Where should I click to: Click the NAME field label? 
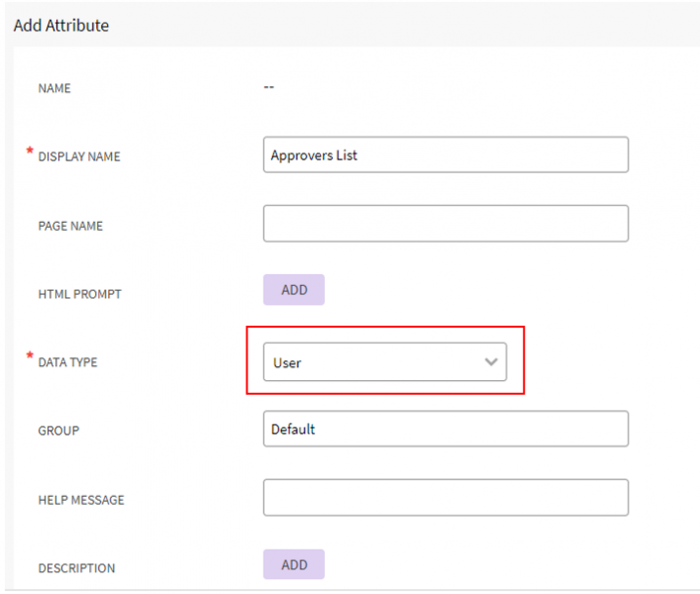tap(54, 88)
